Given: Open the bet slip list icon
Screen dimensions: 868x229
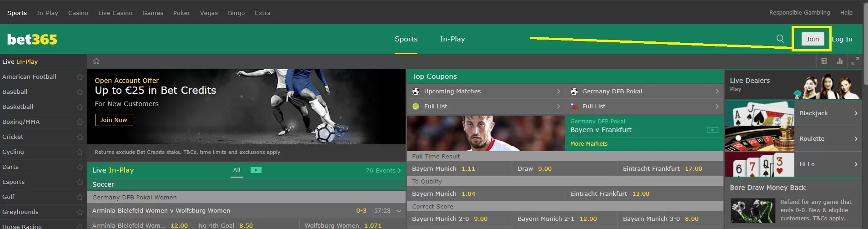Looking at the screenshot, I should click(824, 61).
